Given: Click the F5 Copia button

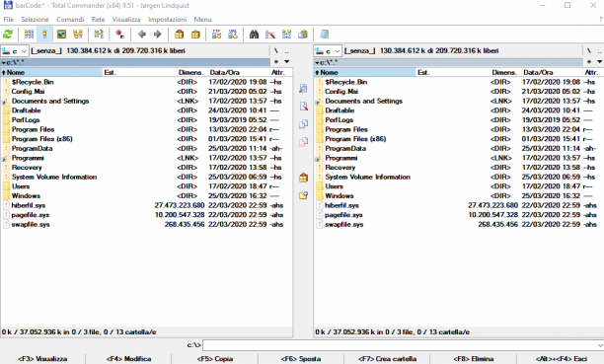Looking at the screenshot, I should [x=215, y=359].
